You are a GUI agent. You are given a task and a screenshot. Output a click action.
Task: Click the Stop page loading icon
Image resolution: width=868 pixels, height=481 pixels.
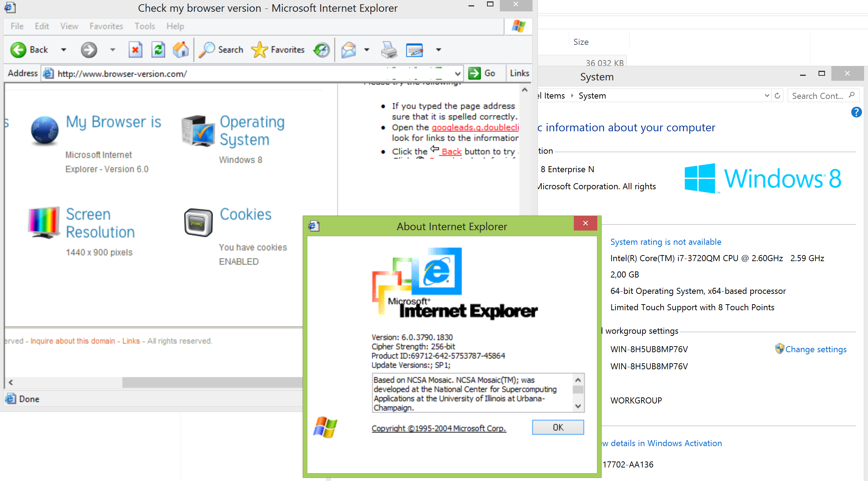click(135, 50)
